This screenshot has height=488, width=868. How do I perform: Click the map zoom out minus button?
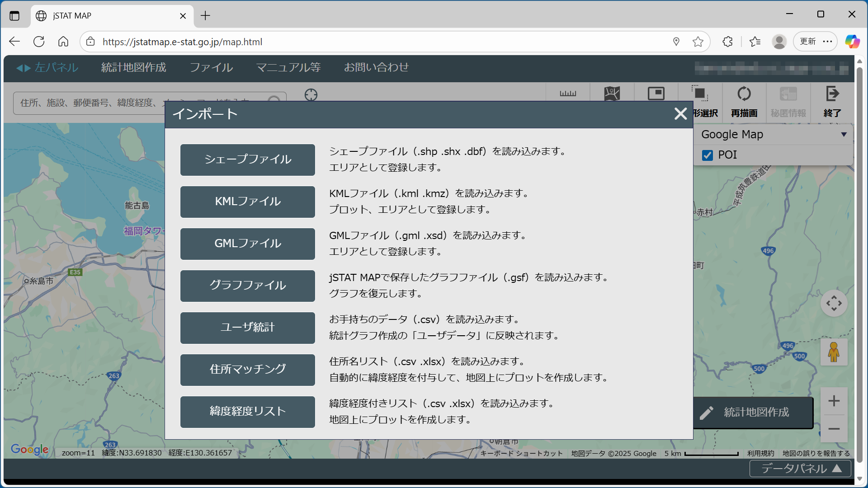(834, 429)
